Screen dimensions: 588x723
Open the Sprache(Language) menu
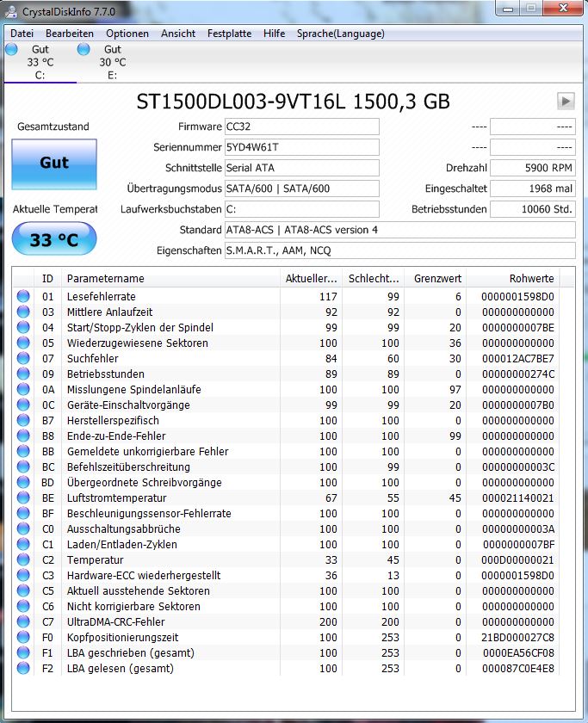tap(340, 34)
